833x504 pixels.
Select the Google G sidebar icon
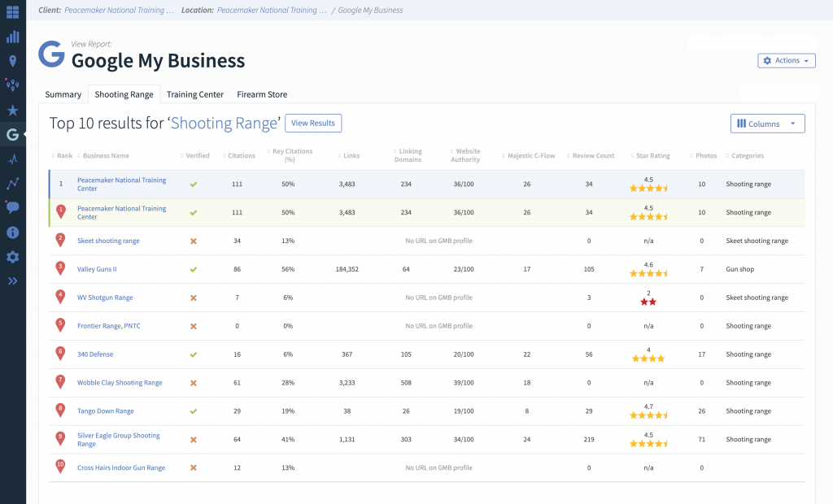(13, 134)
